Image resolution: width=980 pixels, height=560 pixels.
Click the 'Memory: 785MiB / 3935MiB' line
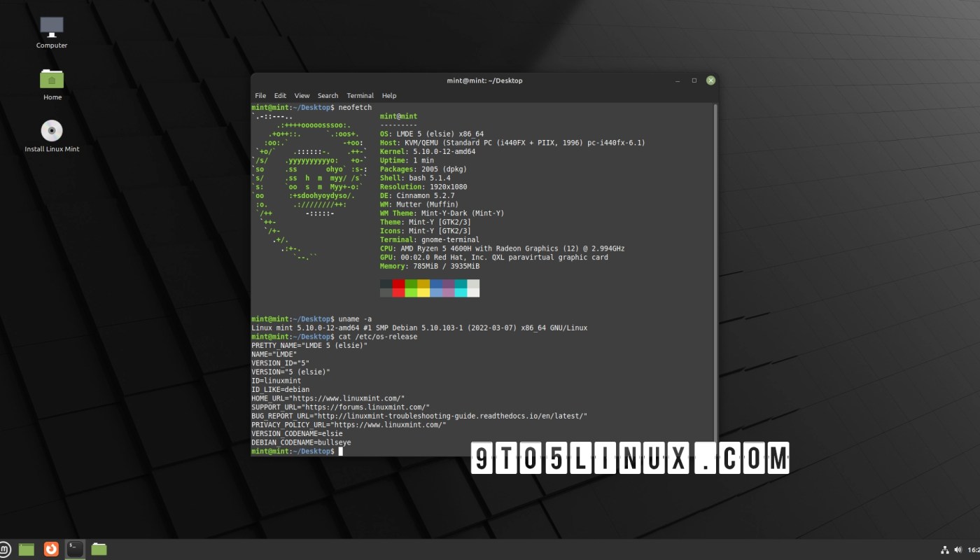429,266
